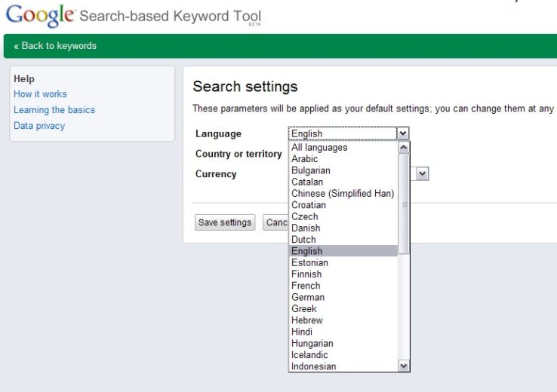
Task: Select Greek language option
Action: [x=343, y=308]
